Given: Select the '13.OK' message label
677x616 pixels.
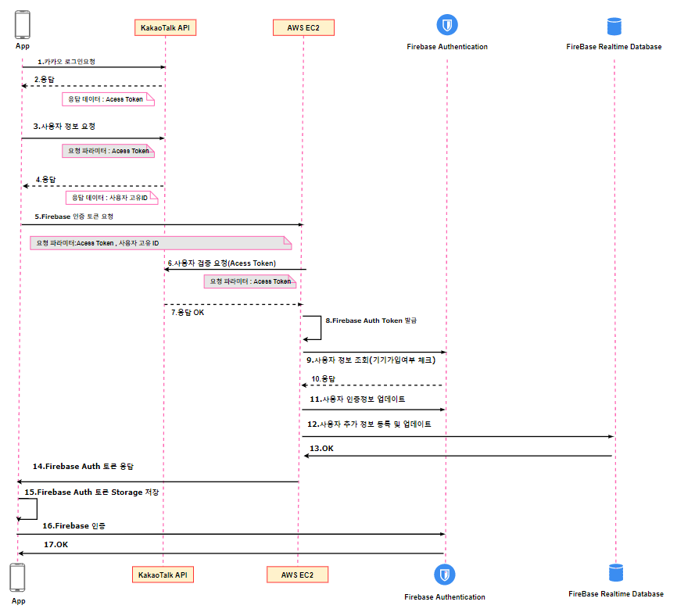Looking at the screenshot, I should click(x=321, y=449).
